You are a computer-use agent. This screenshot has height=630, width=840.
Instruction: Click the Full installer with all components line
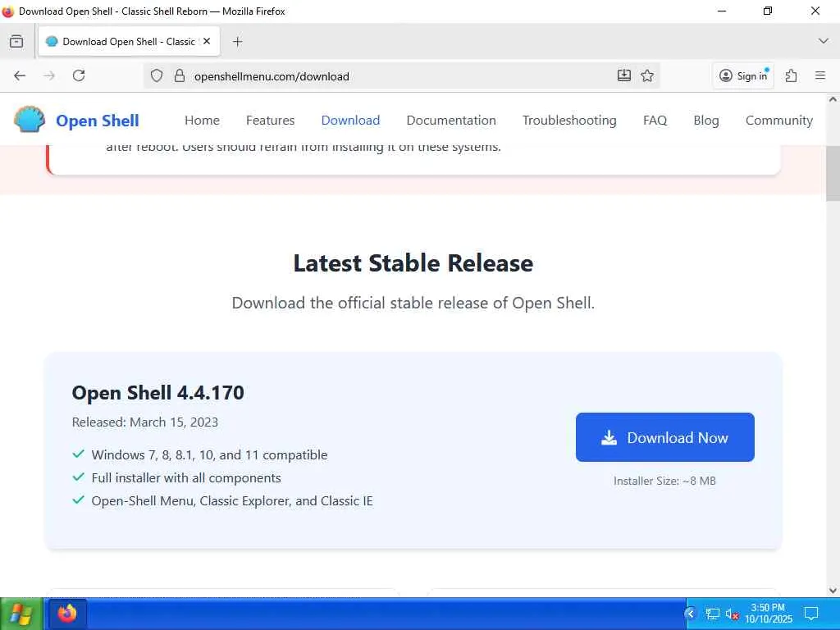[186, 478]
